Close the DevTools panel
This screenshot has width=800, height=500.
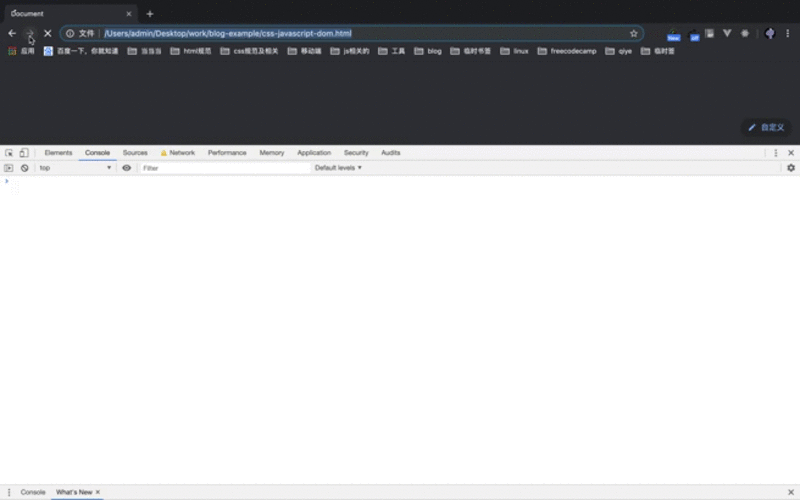click(x=791, y=153)
